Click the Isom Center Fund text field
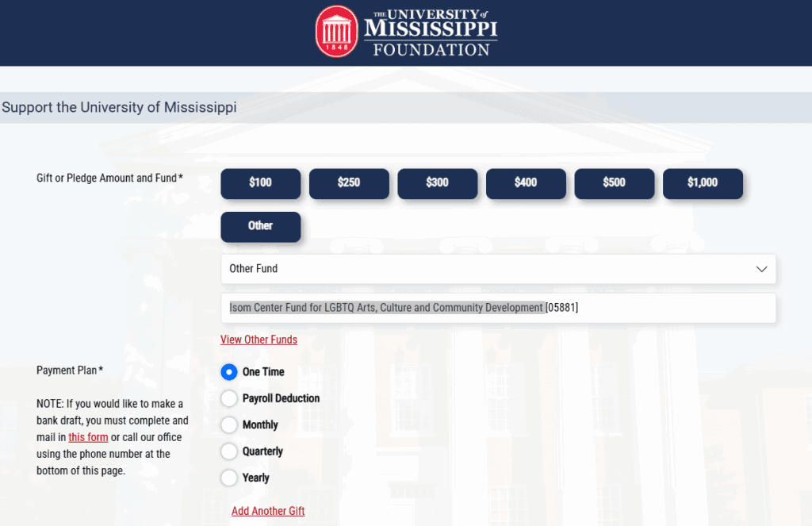This screenshot has width=812, height=526. tap(498, 308)
